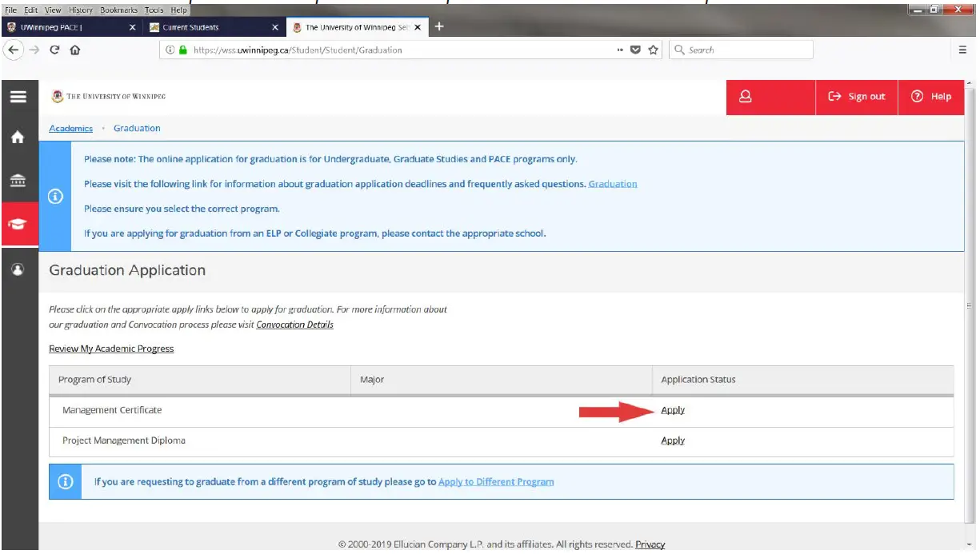Apply for Project Management Diploma graduation
Image resolution: width=980 pixels, height=554 pixels.
tap(673, 440)
